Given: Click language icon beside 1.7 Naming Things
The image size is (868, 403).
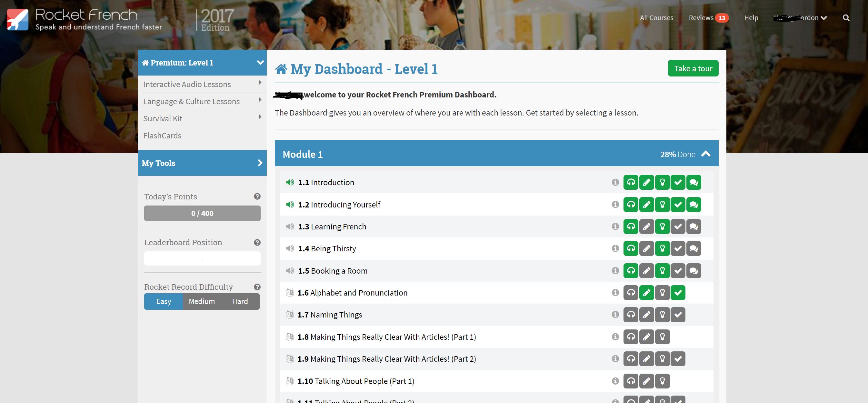Looking at the screenshot, I should (289, 314).
